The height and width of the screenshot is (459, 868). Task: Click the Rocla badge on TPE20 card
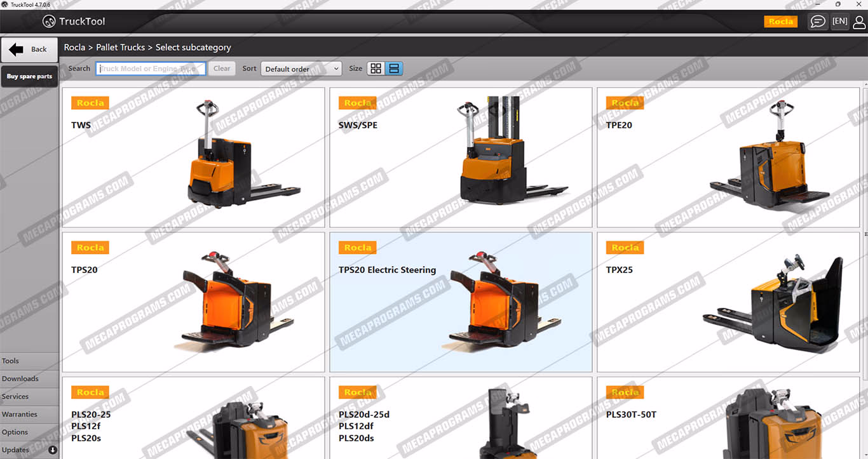tap(625, 103)
